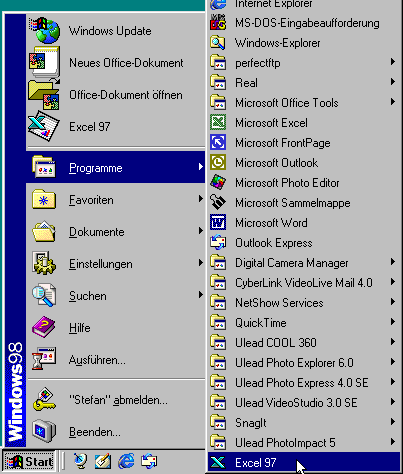Select Excel 97 in the programs list
Screen dimensions: 403x474
(304, 462)
